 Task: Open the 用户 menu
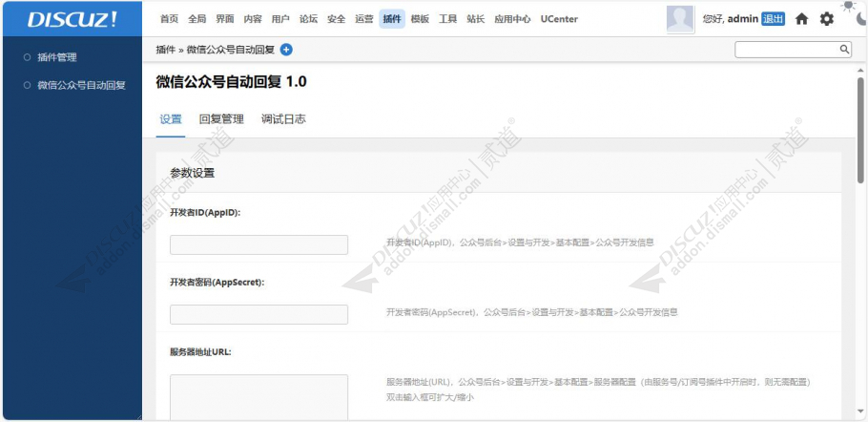coord(280,19)
